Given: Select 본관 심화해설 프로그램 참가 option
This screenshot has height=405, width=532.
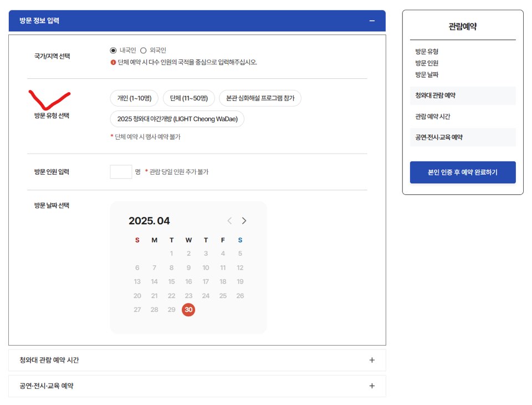Looking at the screenshot, I should 260,98.
